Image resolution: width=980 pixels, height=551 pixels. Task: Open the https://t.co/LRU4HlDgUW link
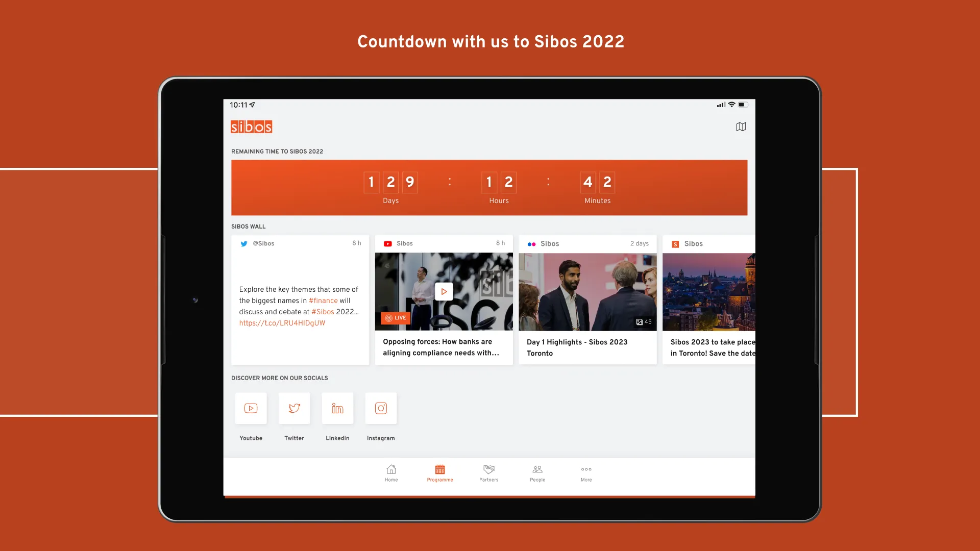tap(282, 323)
